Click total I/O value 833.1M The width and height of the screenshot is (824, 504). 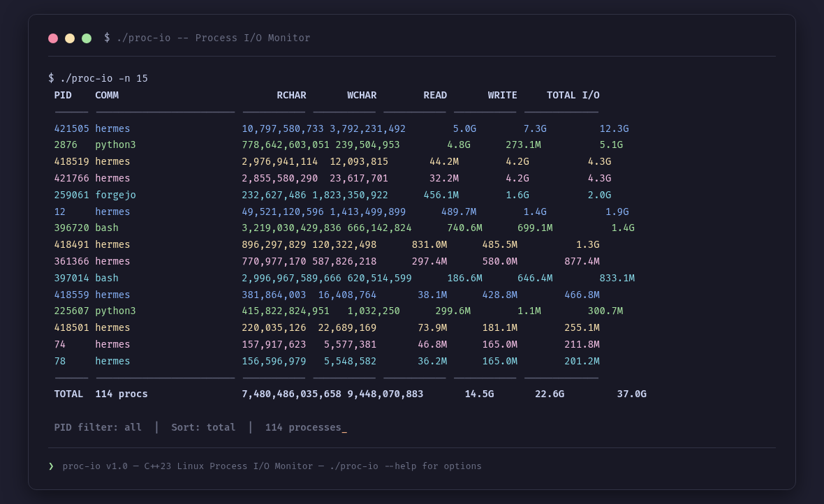[617, 278]
